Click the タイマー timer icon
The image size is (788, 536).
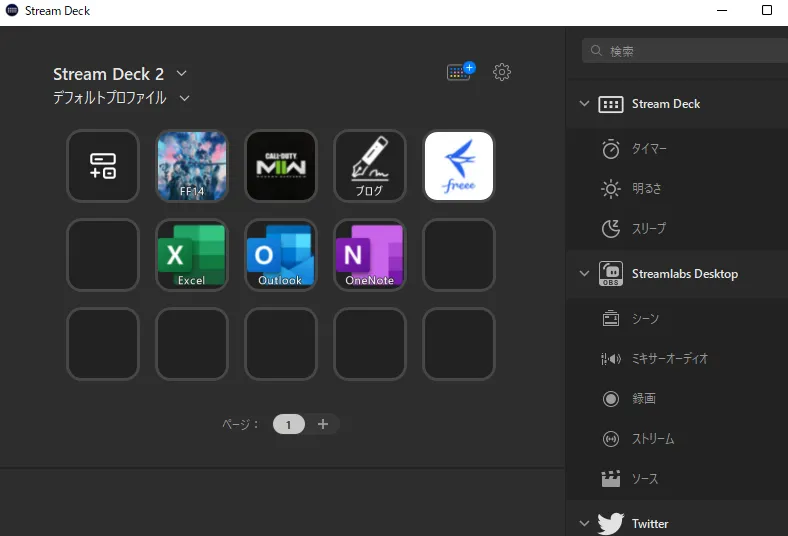point(611,149)
